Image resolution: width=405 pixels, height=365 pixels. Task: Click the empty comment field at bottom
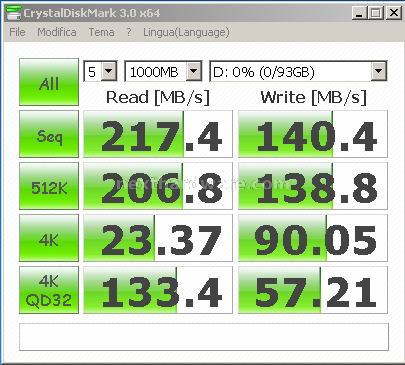coord(204,337)
